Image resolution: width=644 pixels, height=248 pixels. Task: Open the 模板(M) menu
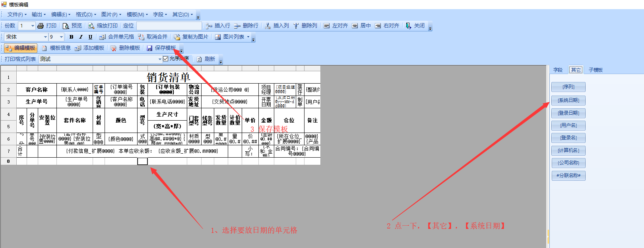[137, 15]
